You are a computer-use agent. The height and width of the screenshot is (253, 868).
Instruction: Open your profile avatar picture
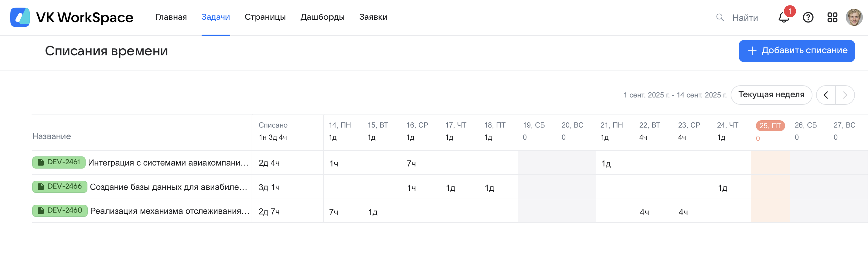855,18
